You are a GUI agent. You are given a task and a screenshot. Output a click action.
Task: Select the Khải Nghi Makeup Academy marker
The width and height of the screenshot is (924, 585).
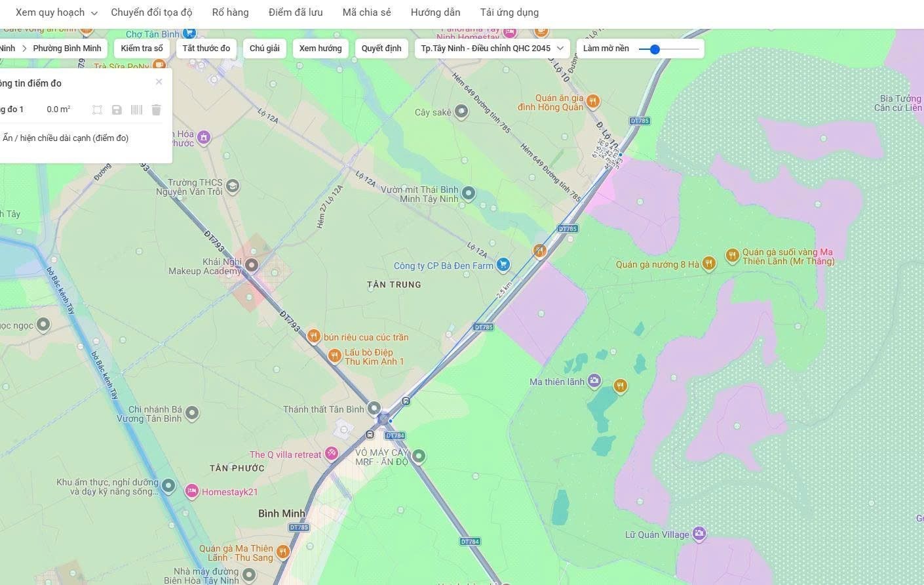[x=251, y=266]
